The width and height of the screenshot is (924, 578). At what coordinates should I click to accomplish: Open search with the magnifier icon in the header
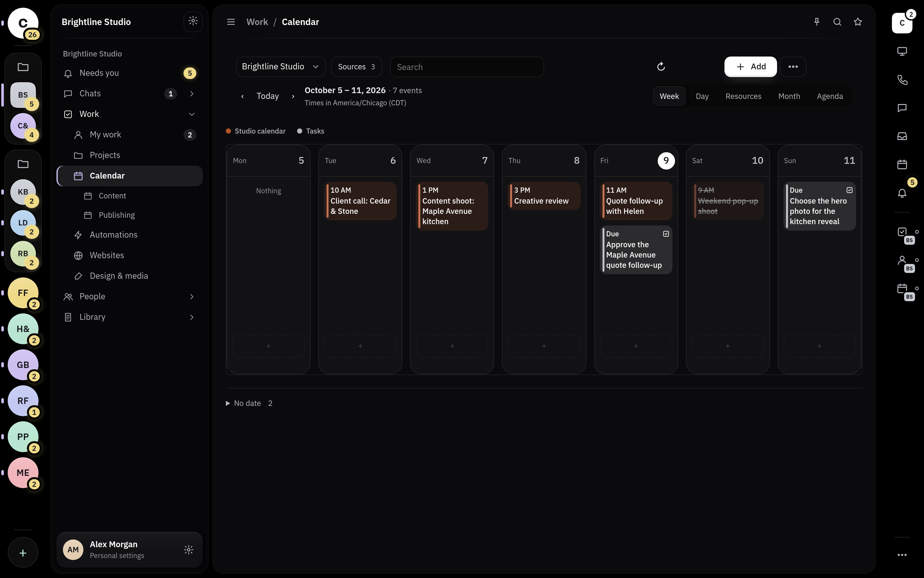tap(837, 22)
